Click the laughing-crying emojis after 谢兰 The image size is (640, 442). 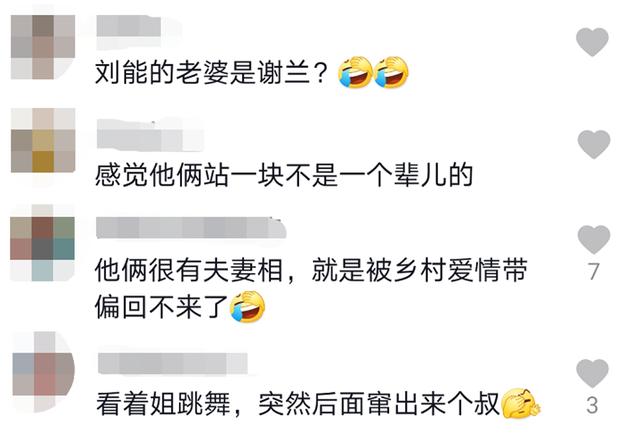click(x=373, y=72)
